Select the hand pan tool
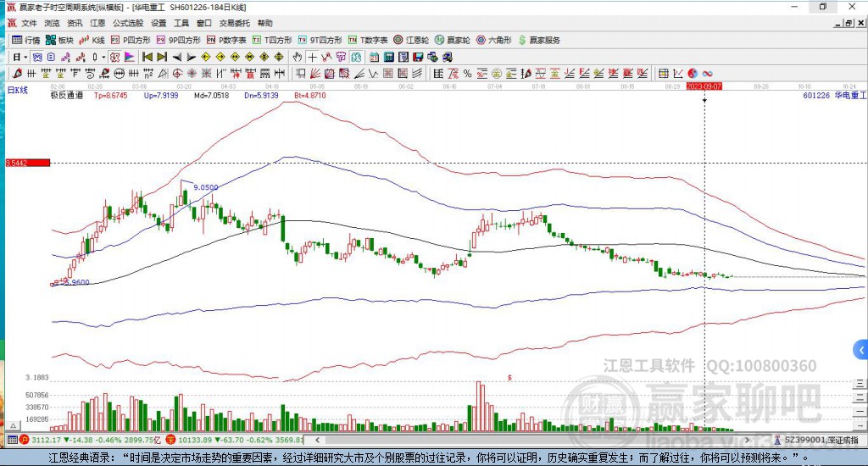This screenshot has height=466, width=868. click(x=297, y=57)
